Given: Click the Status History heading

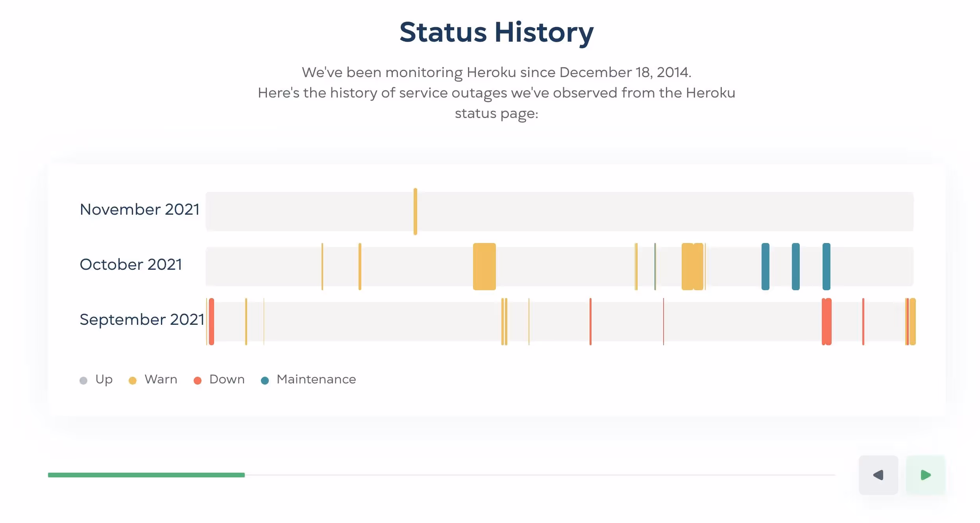Looking at the screenshot, I should click(496, 32).
